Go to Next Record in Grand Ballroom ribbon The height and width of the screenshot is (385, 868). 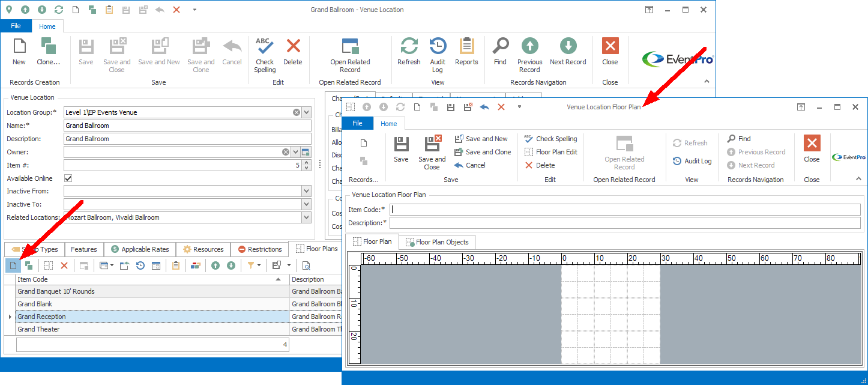[x=568, y=52]
